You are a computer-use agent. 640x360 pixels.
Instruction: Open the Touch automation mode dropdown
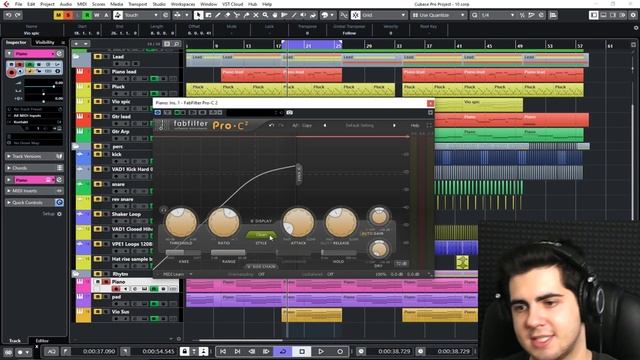pos(141,15)
